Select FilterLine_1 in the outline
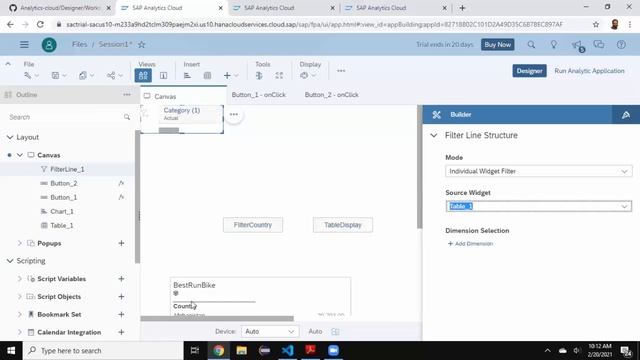 click(x=67, y=169)
